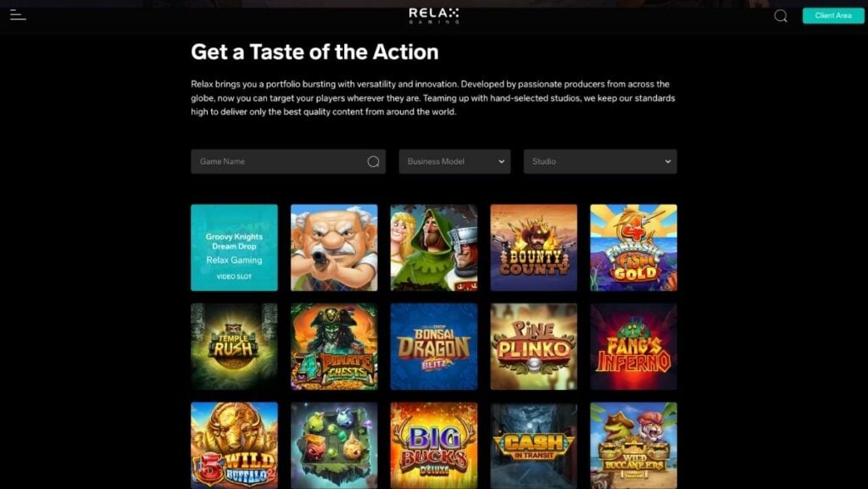Viewport: 868px width, 489px height.
Task: Open the Big Bucks Deluxe game
Action: coord(434,445)
